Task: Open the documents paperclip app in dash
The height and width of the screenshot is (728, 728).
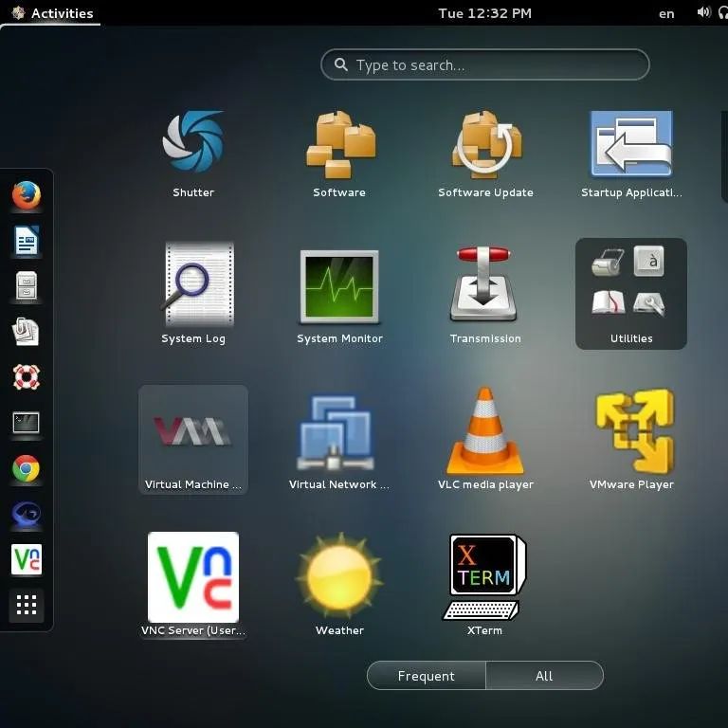Action: (x=26, y=332)
